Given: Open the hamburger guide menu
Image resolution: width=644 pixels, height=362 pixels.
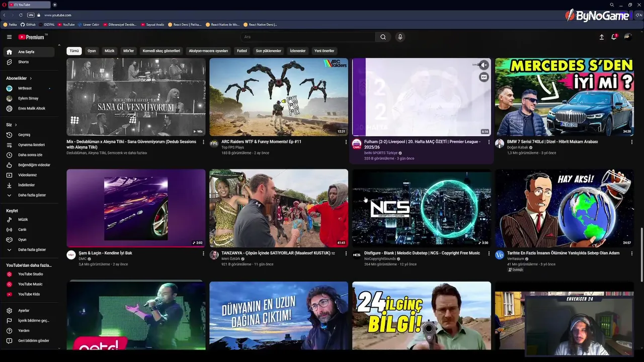Looking at the screenshot, I should click(x=9, y=37).
